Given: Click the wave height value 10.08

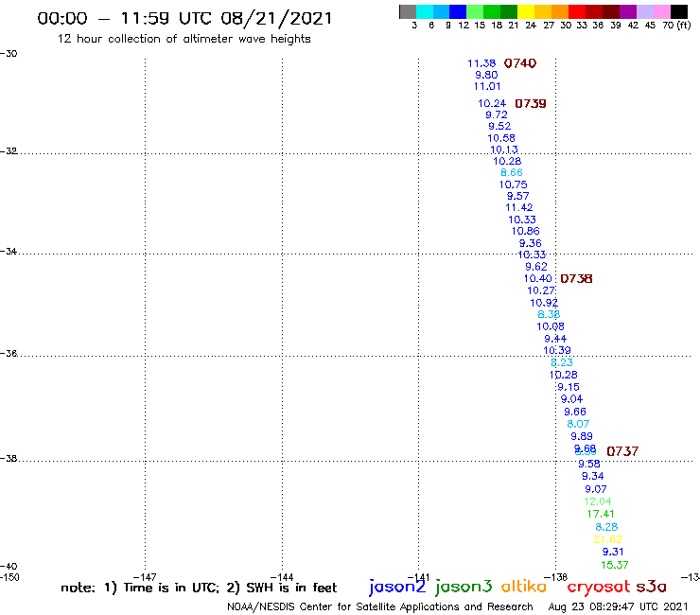Looking at the screenshot, I should pos(551,327).
